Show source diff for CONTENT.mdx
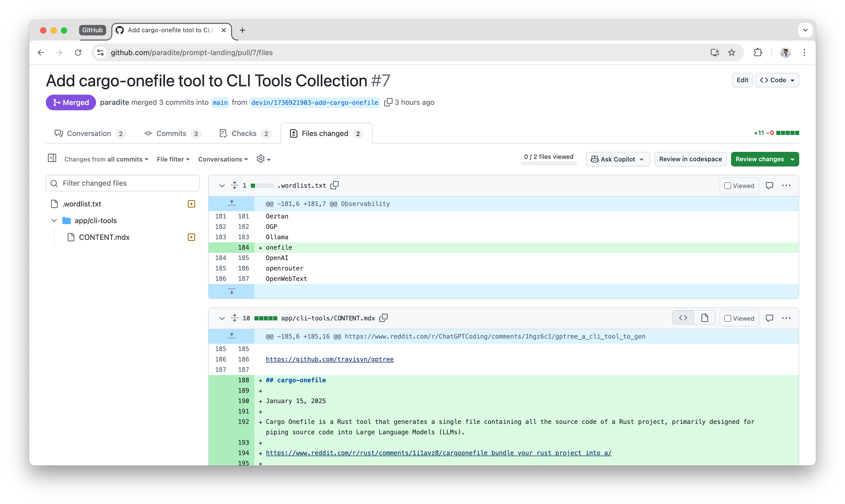The width and height of the screenshot is (845, 504). tap(683, 318)
